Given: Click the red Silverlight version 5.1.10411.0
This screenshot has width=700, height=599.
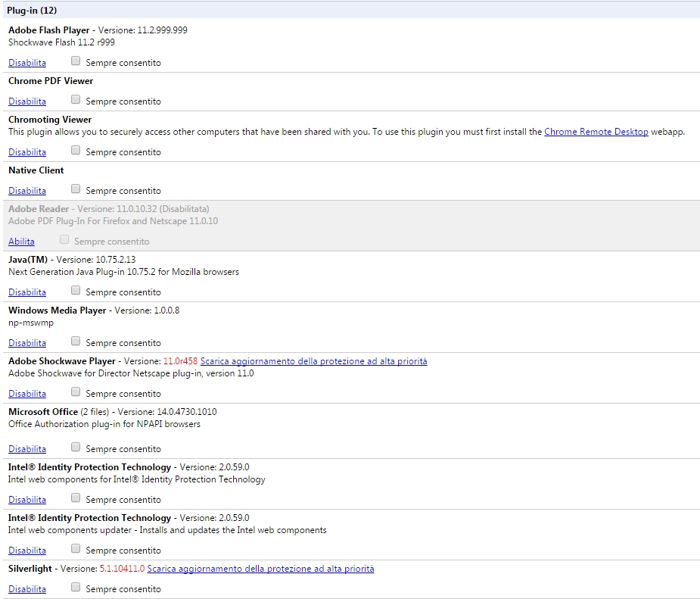Looking at the screenshot, I should [123, 569].
